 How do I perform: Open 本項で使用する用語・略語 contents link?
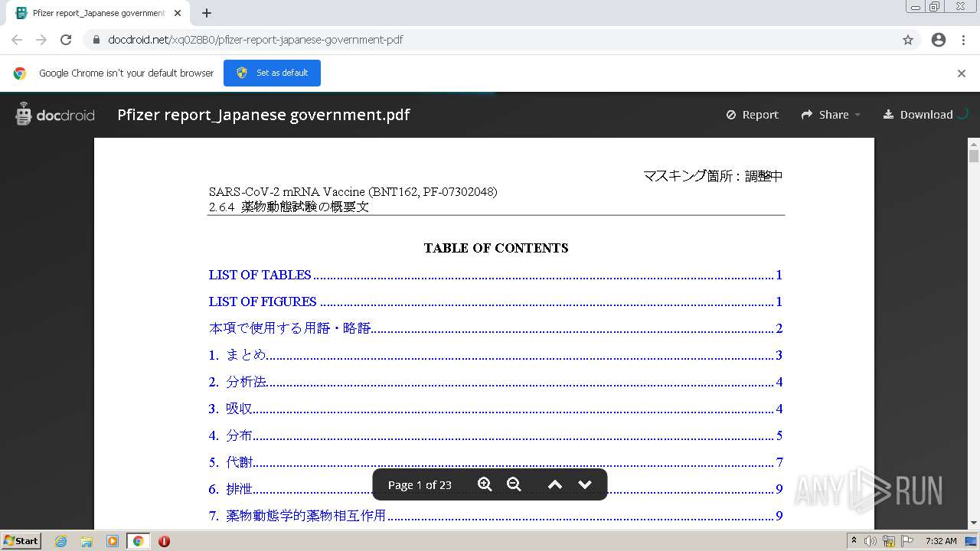click(x=495, y=328)
